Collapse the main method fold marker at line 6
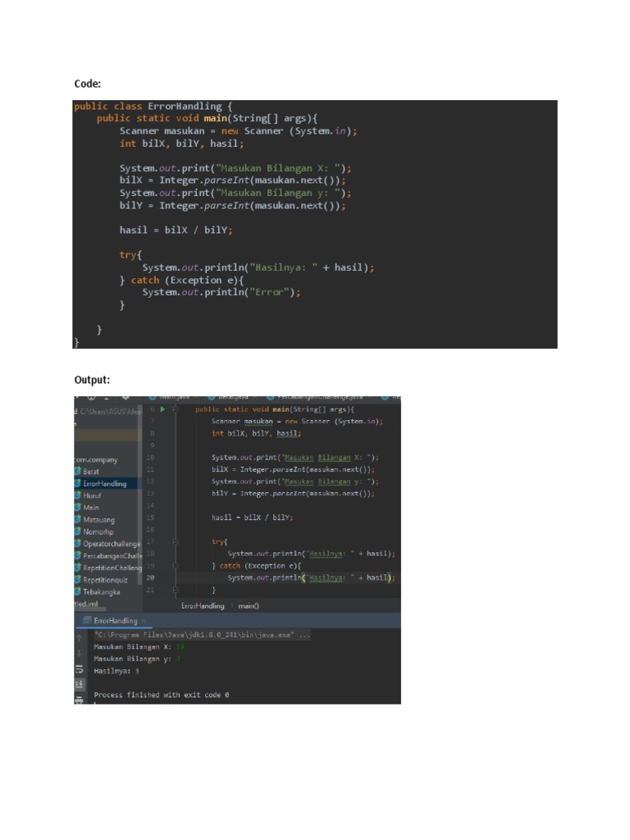This screenshot has width=630, height=840. (x=176, y=409)
